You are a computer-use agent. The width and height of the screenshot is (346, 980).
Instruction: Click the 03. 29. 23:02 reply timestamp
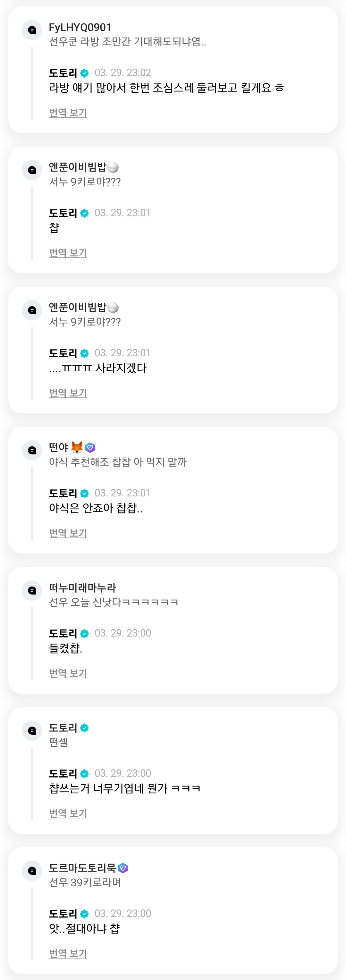click(123, 73)
